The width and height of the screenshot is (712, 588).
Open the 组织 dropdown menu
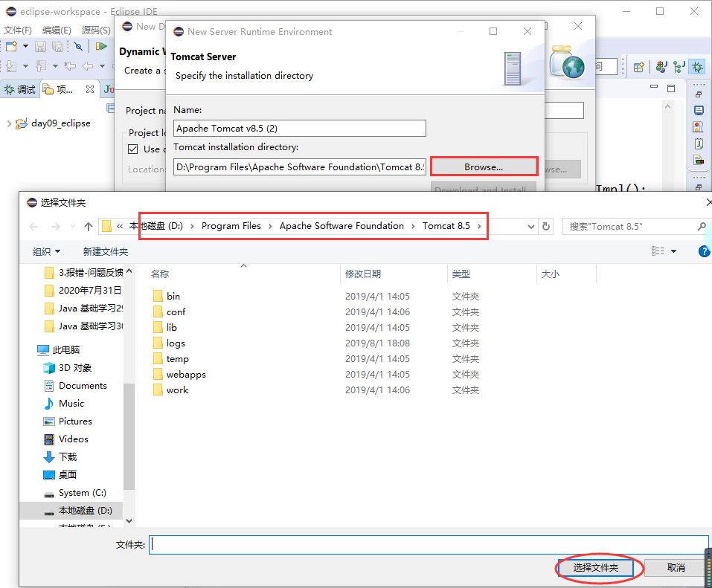tap(46, 251)
